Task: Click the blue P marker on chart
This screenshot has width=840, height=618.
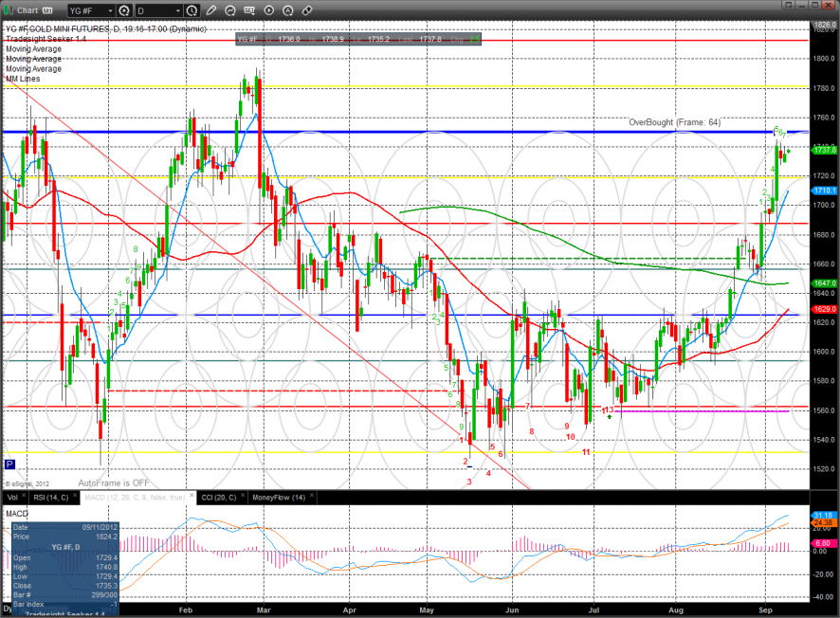Action: point(9,464)
